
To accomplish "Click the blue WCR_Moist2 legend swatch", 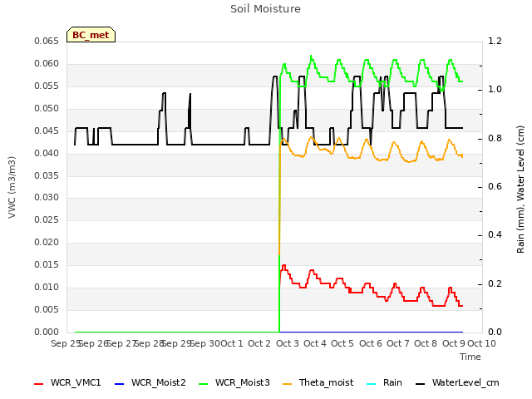I will click(120, 384).
